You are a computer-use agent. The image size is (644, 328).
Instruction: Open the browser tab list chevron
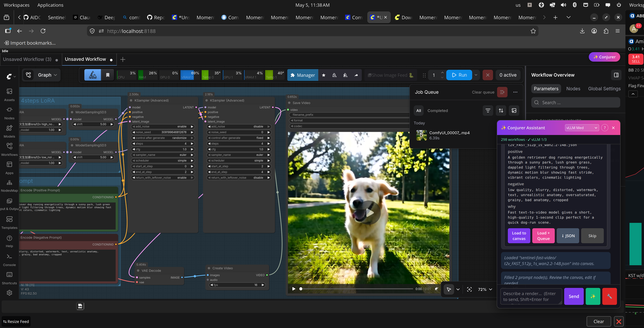pos(568,17)
